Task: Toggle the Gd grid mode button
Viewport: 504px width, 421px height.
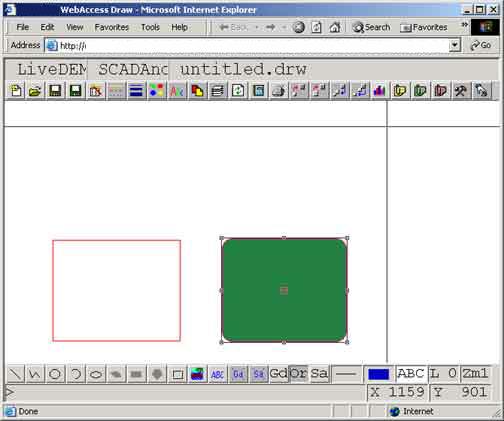Action: [x=278, y=373]
